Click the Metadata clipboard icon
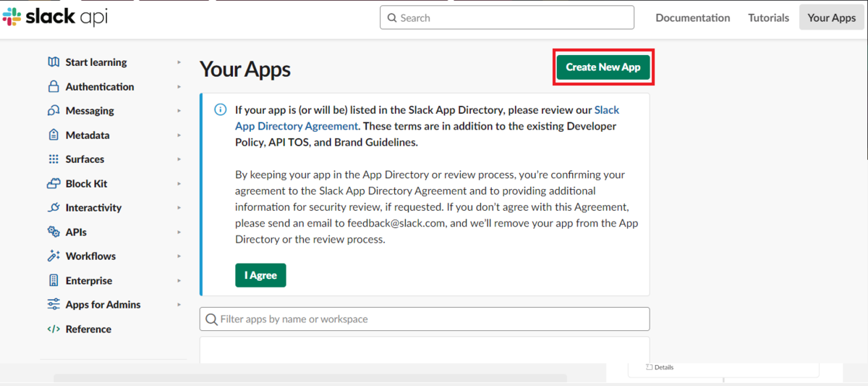 tap(54, 135)
